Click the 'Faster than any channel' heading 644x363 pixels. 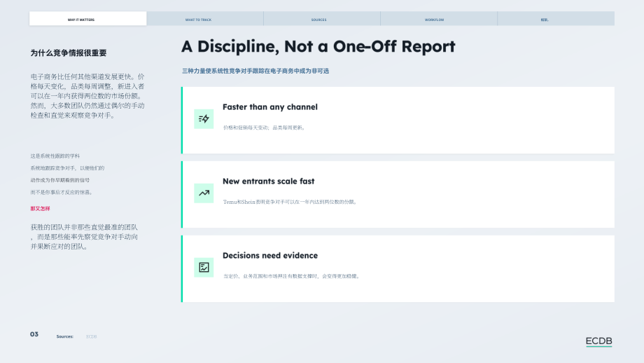(x=269, y=107)
